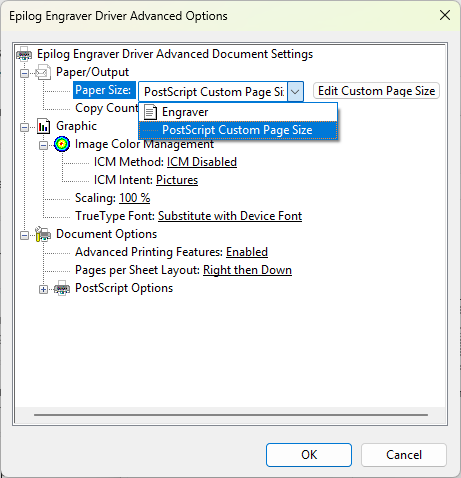Select the Document Options label
The width and height of the screenshot is (461, 478).
tap(106, 234)
